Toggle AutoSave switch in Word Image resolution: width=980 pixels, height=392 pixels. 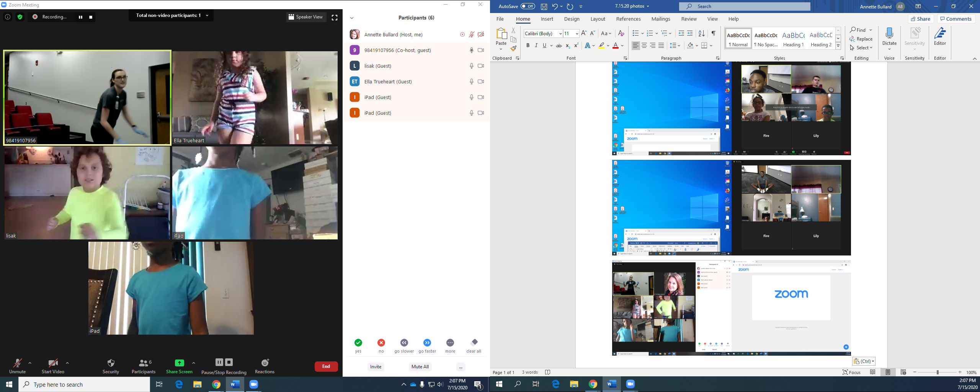click(528, 6)
